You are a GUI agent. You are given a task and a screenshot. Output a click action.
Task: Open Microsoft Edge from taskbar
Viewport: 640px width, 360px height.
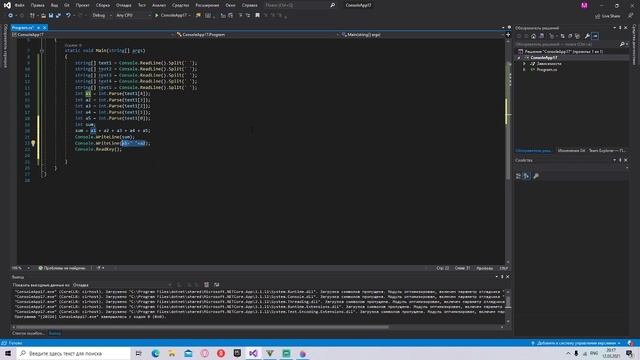click(156, 353)
